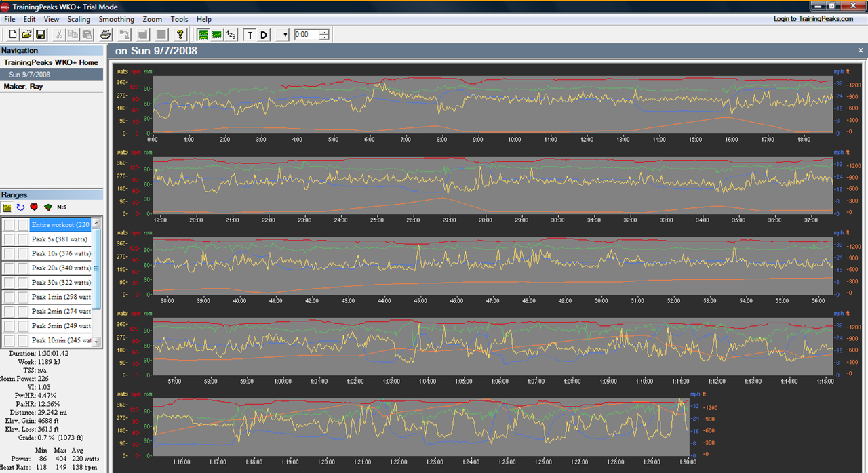Close the Sun 9/7/2008 graph panel

tap(861, 51)
